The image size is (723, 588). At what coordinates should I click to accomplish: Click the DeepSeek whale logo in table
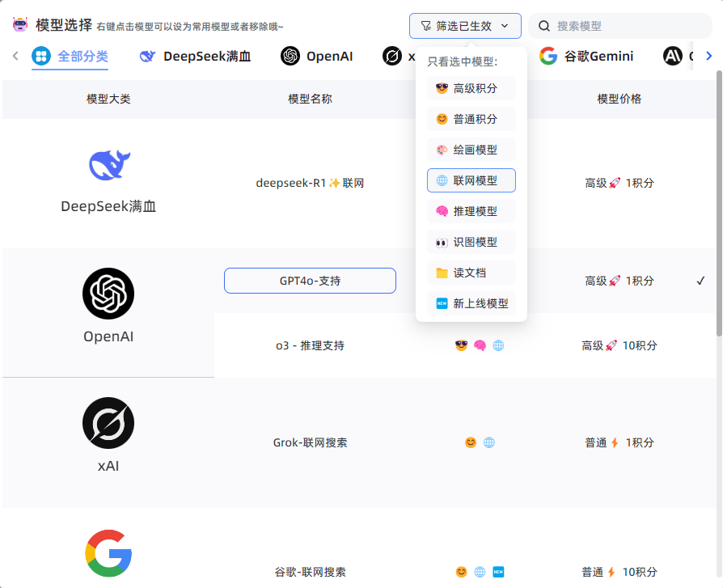pyautogui.click(x=109, y=165)
